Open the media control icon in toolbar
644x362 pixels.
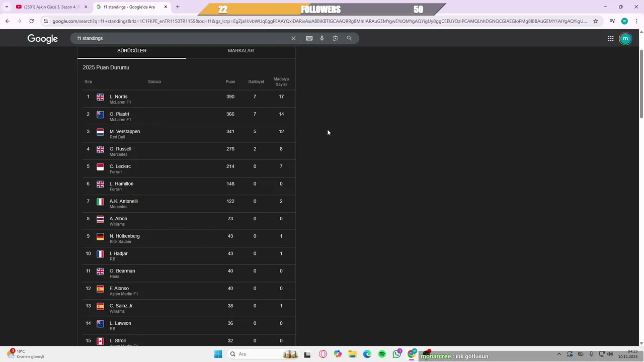pyautogui.click(x=612, y=21)
